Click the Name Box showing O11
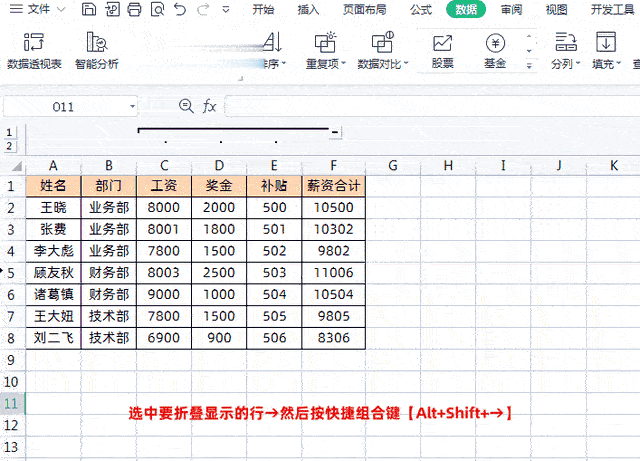The image size is (640, 461). tap(65, 107)
